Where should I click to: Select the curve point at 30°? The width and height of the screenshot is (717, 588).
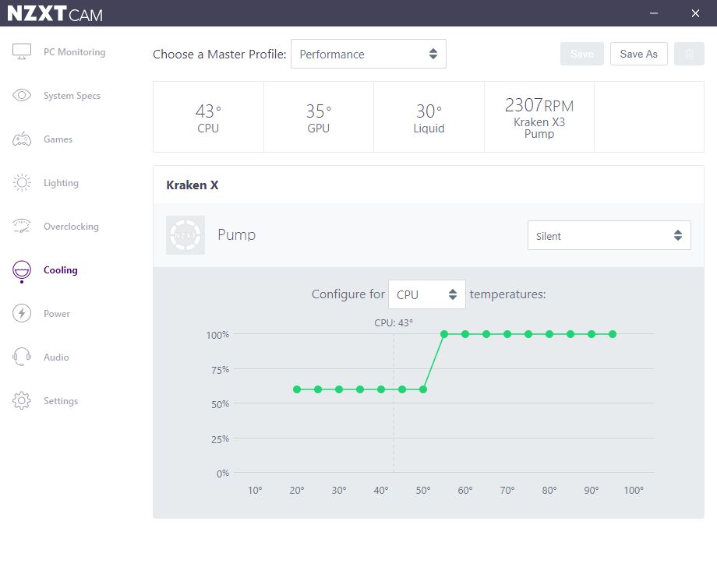(x=339, y=389)
